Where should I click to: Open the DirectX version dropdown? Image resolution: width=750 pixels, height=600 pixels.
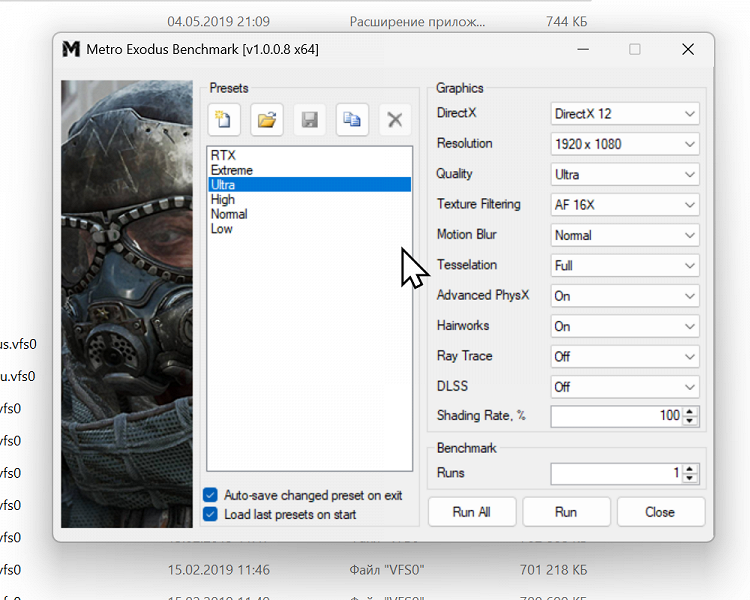pyautogui.click(x=625, y=114)
